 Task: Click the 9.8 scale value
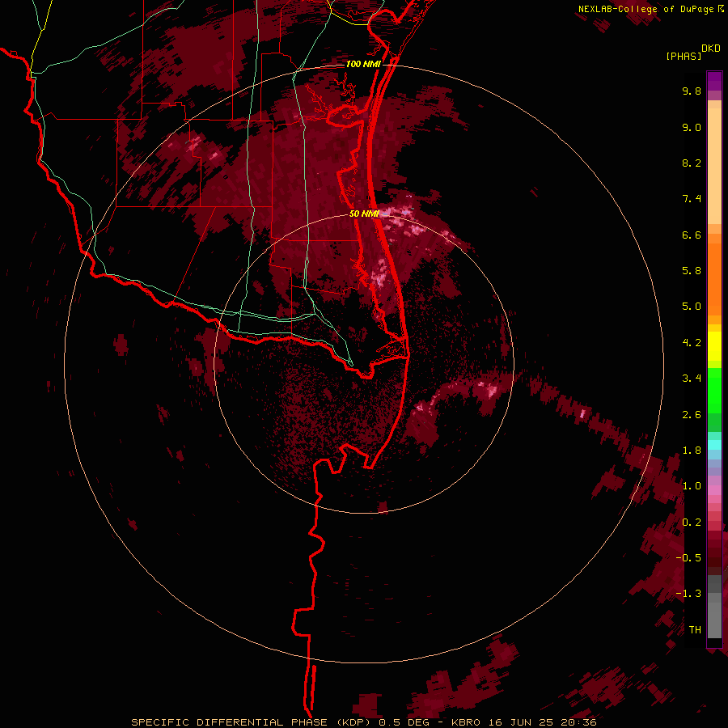tap(692, 91)
